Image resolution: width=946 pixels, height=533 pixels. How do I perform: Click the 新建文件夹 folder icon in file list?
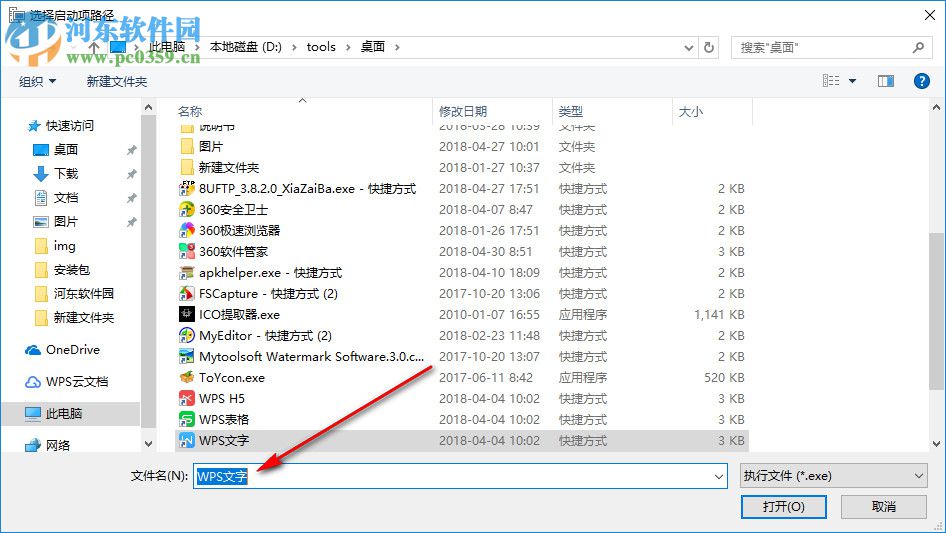(187, 167)
